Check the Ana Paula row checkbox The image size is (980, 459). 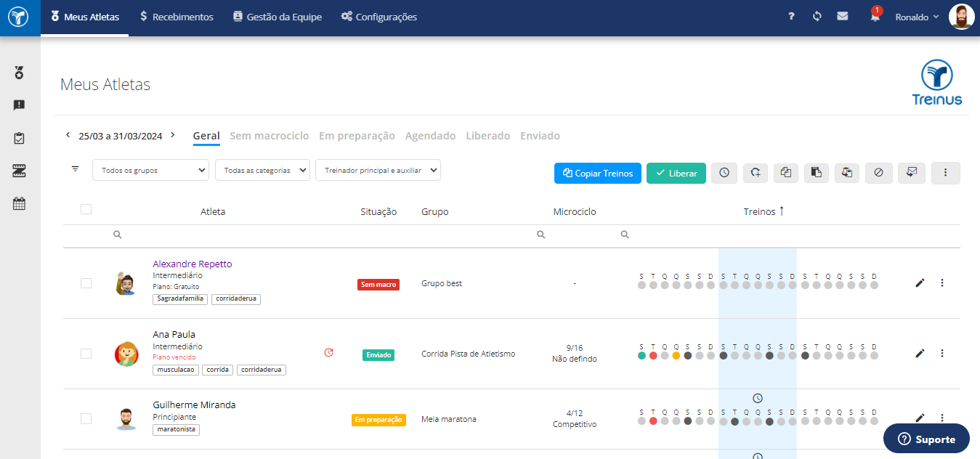click(86, 354)
